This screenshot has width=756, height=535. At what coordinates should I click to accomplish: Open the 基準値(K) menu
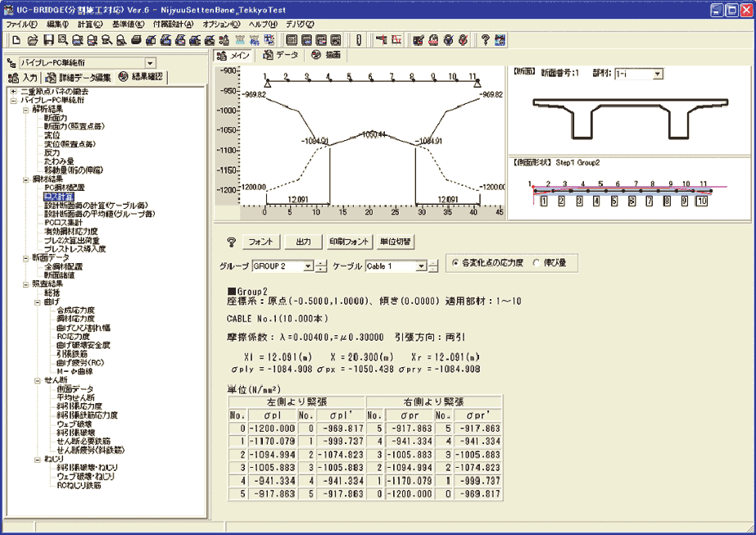pos(129,24)
